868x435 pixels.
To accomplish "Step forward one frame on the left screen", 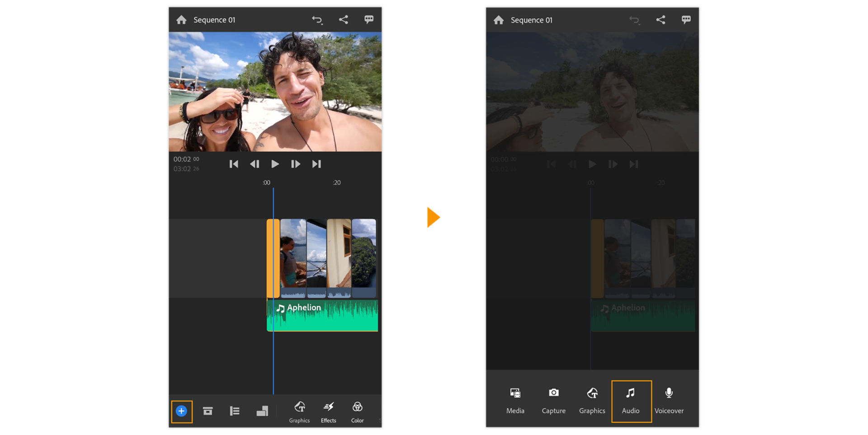I will pos(296,164).
